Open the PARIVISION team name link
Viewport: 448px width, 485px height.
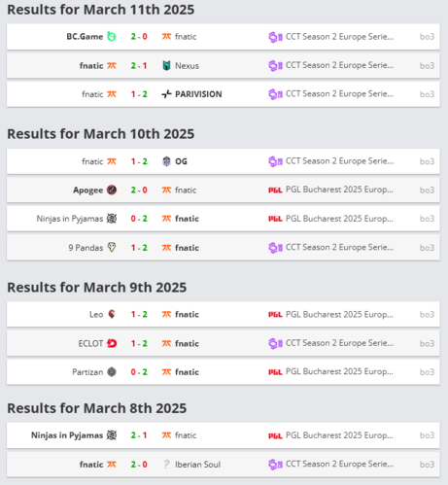(198, 94)
